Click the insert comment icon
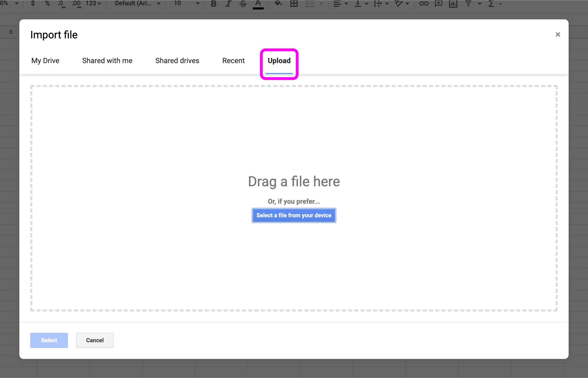Image resolution: width=588 pixels, height=378 pixels. coord(438,4)
